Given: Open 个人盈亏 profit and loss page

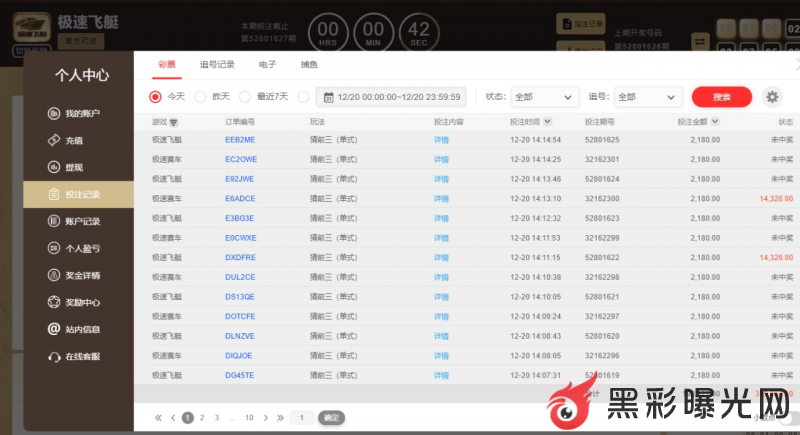Looking at the screenshot, I should [x=78, y=247].
